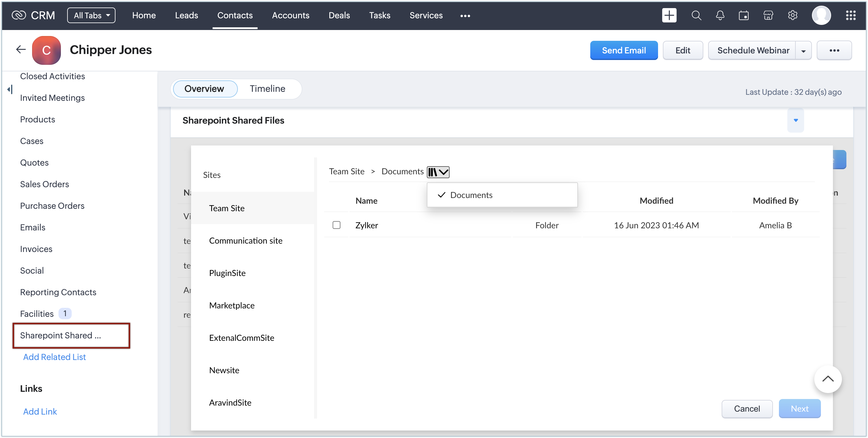This screenshot has height=438, width=868.
Task: Open the Deals tab
Action: (339, 16)
